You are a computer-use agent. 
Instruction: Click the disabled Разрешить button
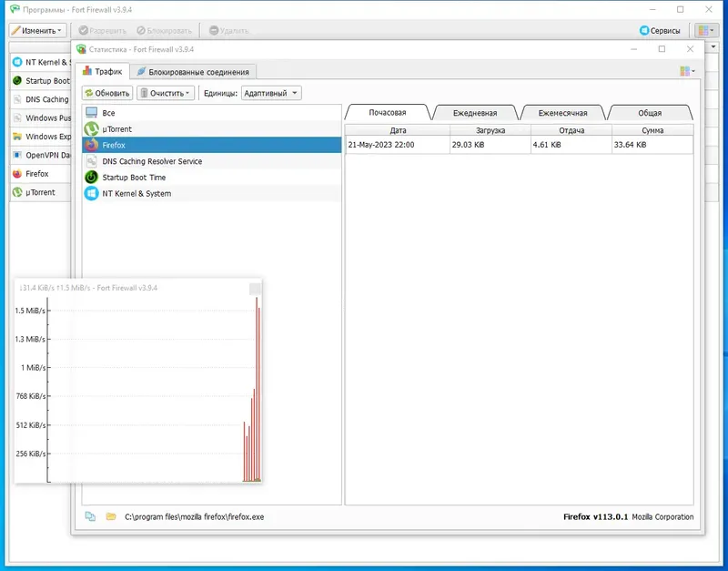[103, 31]
